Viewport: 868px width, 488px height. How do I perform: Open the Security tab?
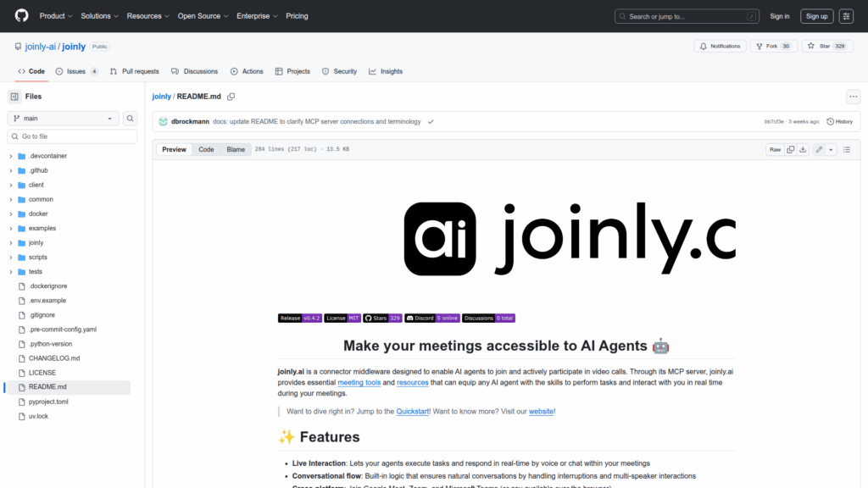(x=339, y=71)
